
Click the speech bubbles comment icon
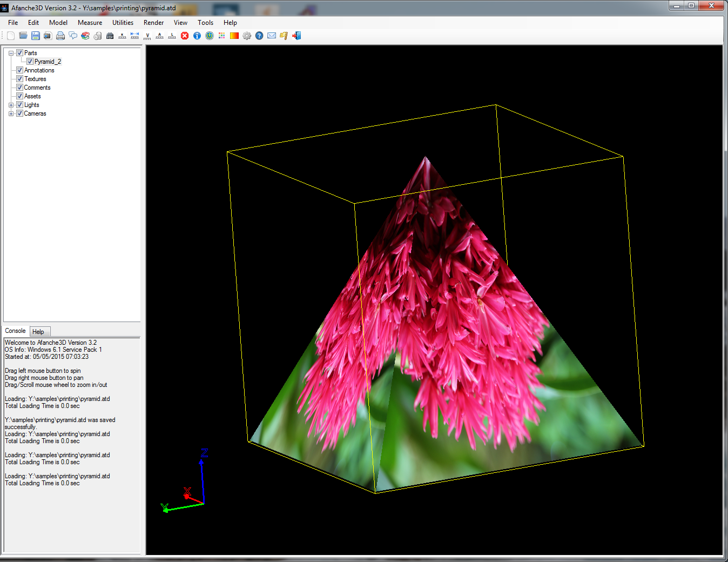coord(73,36)
